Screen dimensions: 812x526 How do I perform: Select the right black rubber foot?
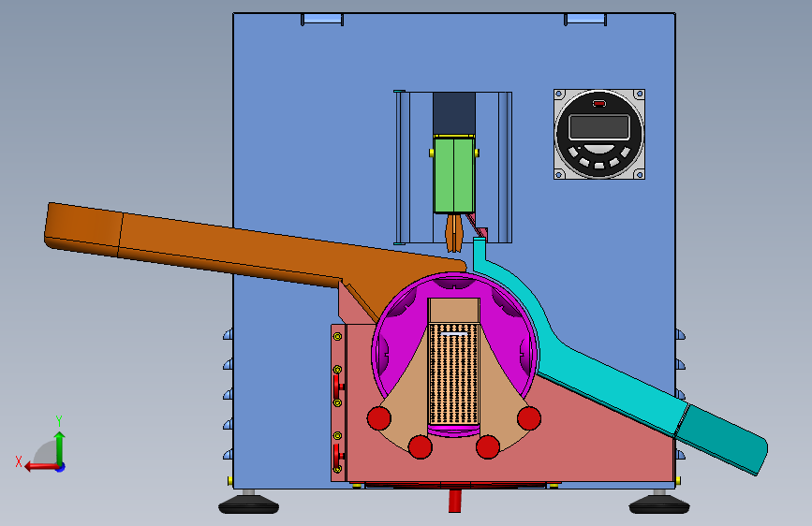click(x=659, y=504)
